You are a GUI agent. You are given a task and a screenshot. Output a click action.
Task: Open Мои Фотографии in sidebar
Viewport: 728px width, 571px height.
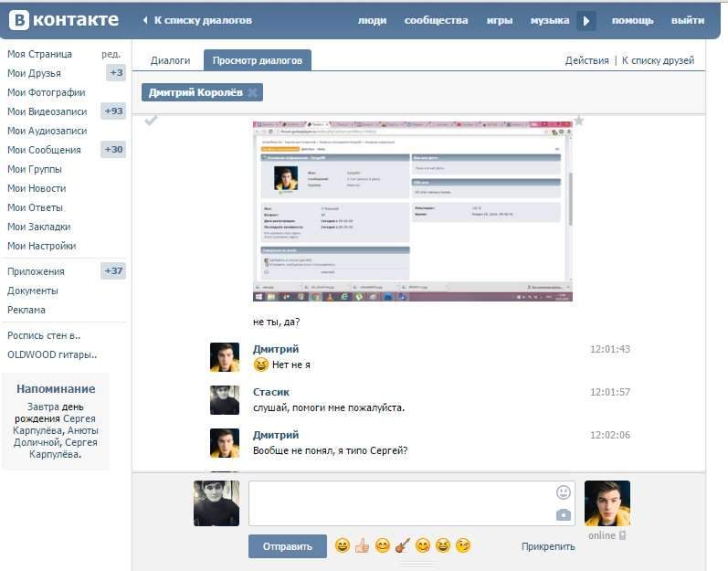(x=46, y=92)
